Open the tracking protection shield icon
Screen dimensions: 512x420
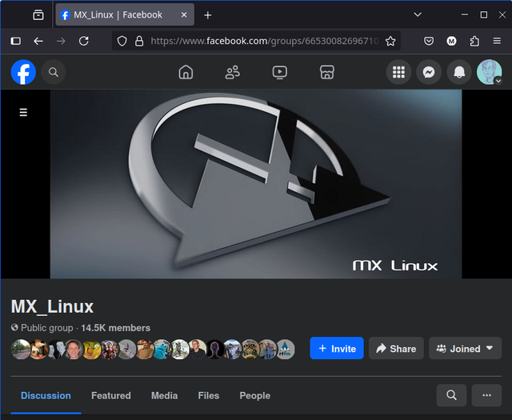122,41
